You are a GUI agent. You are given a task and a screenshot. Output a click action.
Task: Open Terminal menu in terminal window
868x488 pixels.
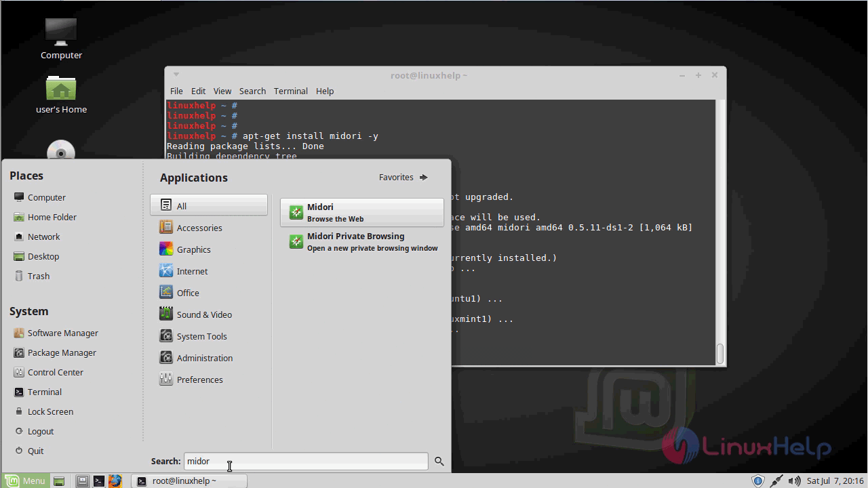coord(291,91)
